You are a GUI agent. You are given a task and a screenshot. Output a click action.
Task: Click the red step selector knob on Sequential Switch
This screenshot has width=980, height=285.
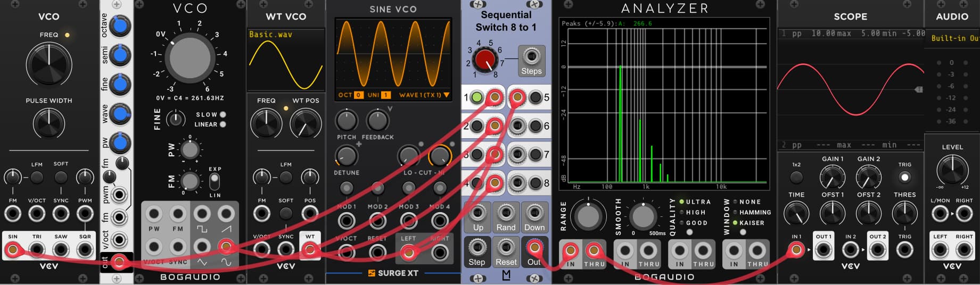pos(485,59)
